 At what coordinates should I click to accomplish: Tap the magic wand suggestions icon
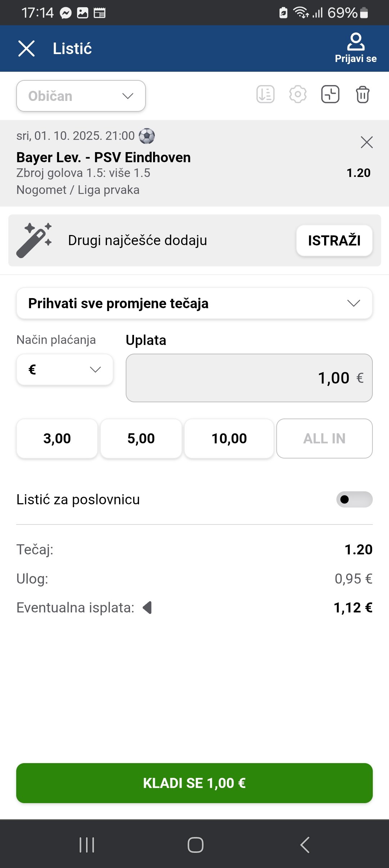pos(34,240)
